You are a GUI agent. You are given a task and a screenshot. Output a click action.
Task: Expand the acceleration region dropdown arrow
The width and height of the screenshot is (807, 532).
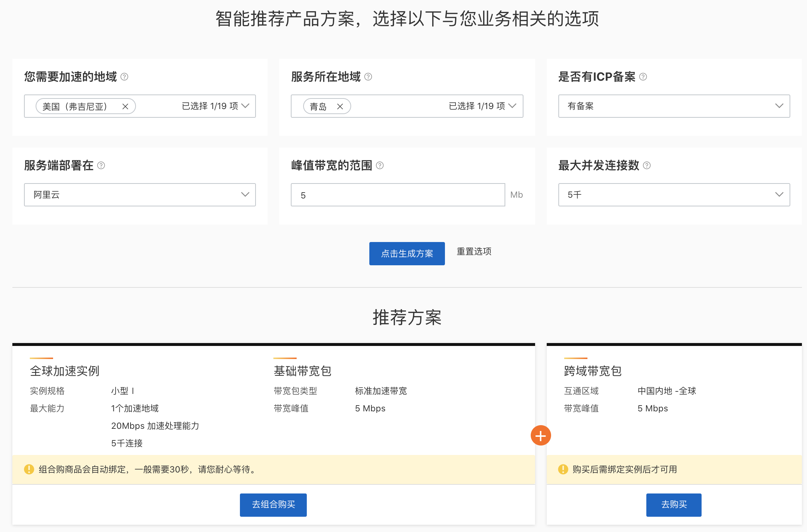(245, 106)
